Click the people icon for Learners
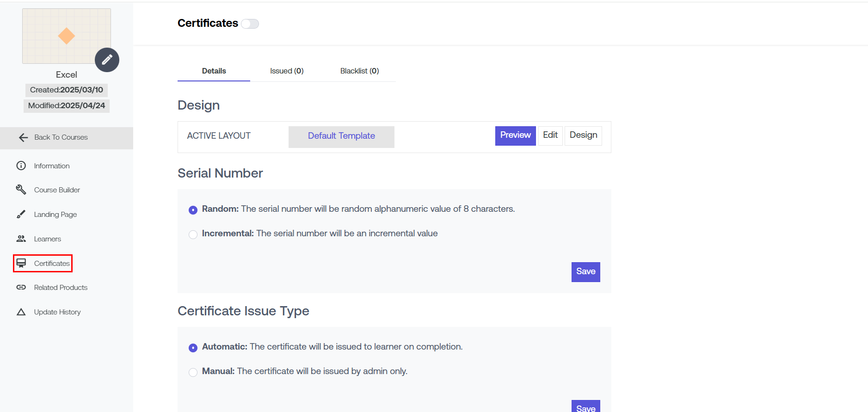This screenshot has width=868, height=412. (x=21, y=239)
